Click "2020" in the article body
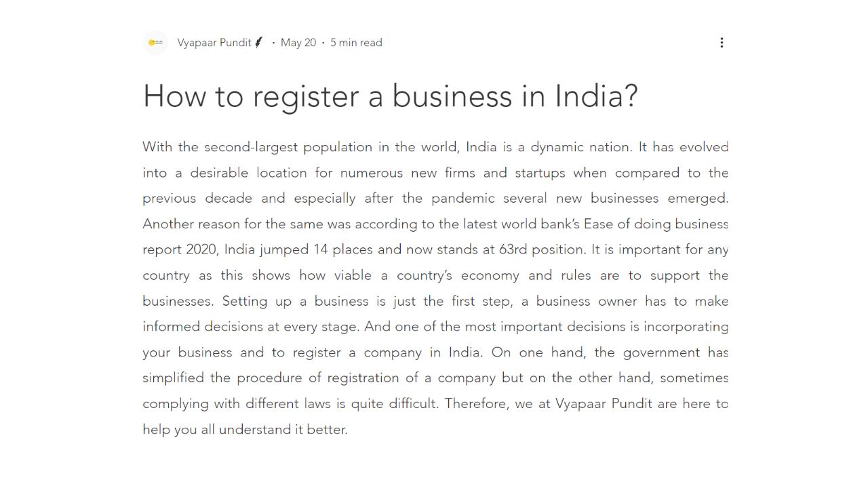The width and height of the screenshot is (868, 488). (202, 249)
